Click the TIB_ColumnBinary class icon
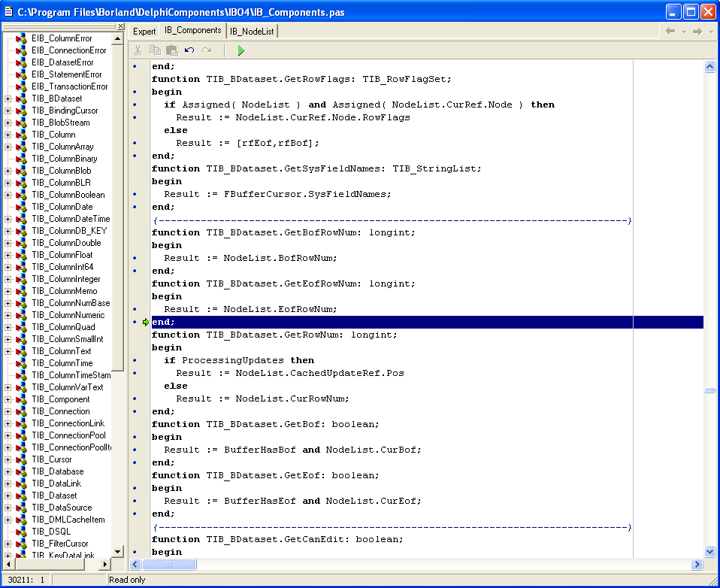 (21, 159)
